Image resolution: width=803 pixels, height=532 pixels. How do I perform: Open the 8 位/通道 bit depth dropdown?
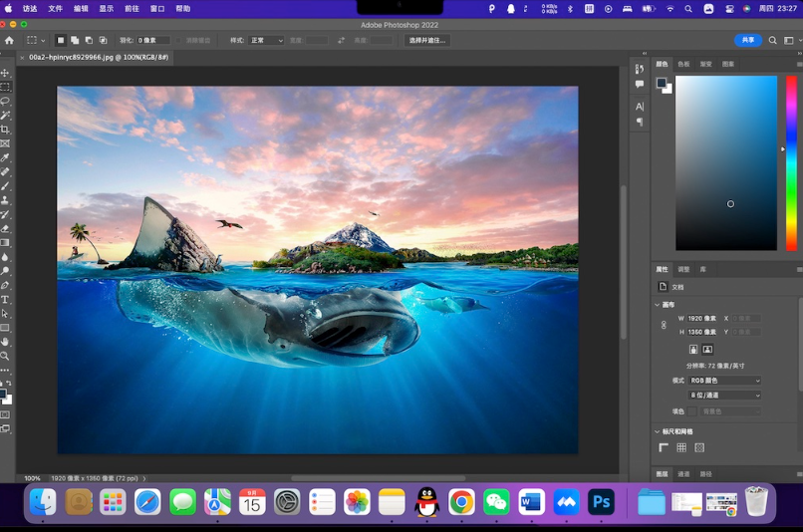(724, 396)
